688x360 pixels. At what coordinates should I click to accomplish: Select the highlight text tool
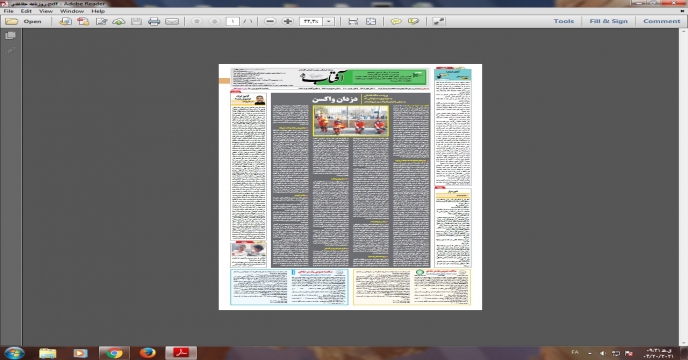(x=413, y=21)
